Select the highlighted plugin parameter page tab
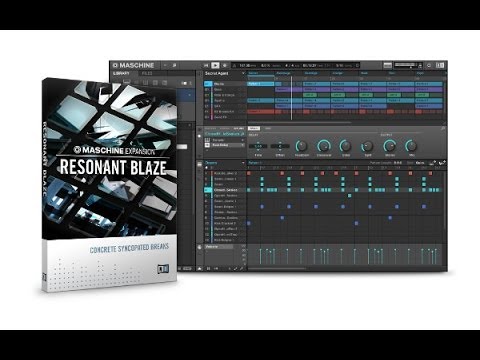This screenshot has height=360, width=480. click(254, 128)
